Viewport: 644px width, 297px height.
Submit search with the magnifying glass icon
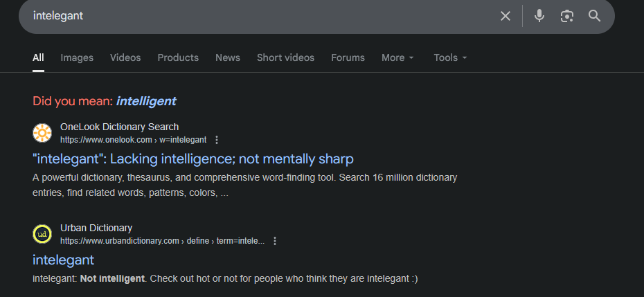click(x=594, y=16)
